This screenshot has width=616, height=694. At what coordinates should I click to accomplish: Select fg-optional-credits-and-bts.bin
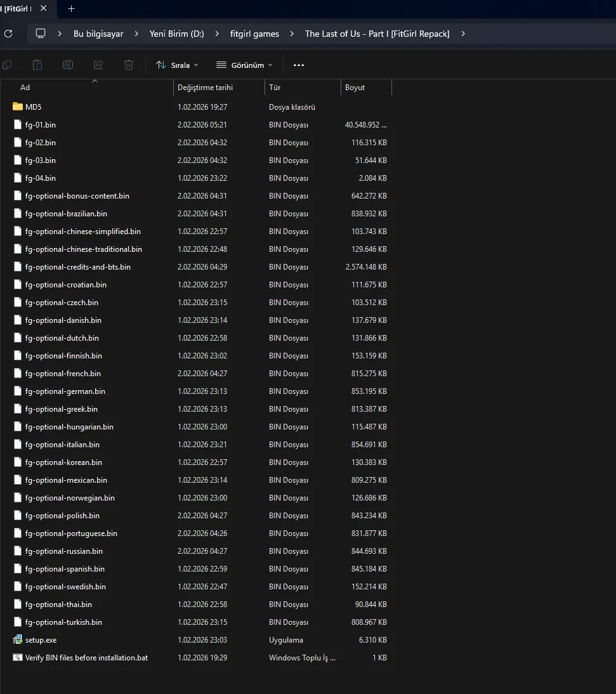[x=78, y=267]
